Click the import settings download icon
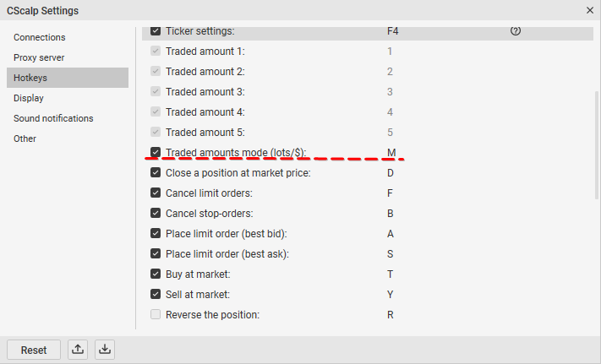Viewport: 601px width, 364px height. tap(104, 350)
